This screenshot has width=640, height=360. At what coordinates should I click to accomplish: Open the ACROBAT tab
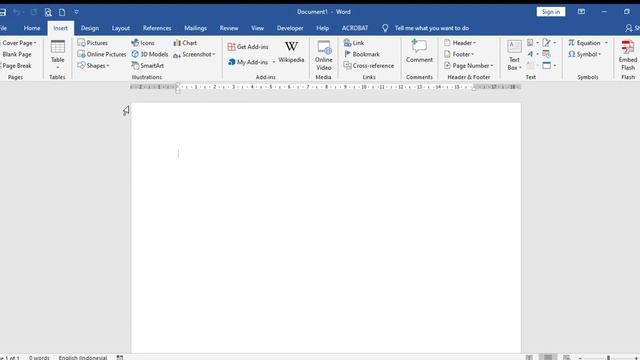(355, 28)
